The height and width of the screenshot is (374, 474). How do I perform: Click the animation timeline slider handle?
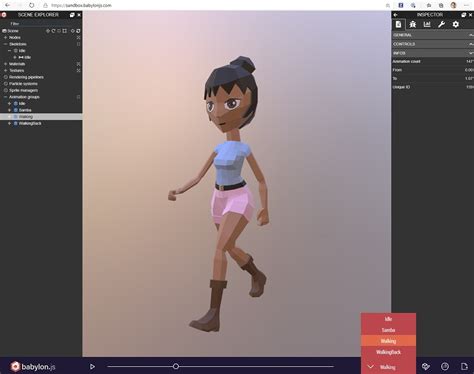(176, 367)
